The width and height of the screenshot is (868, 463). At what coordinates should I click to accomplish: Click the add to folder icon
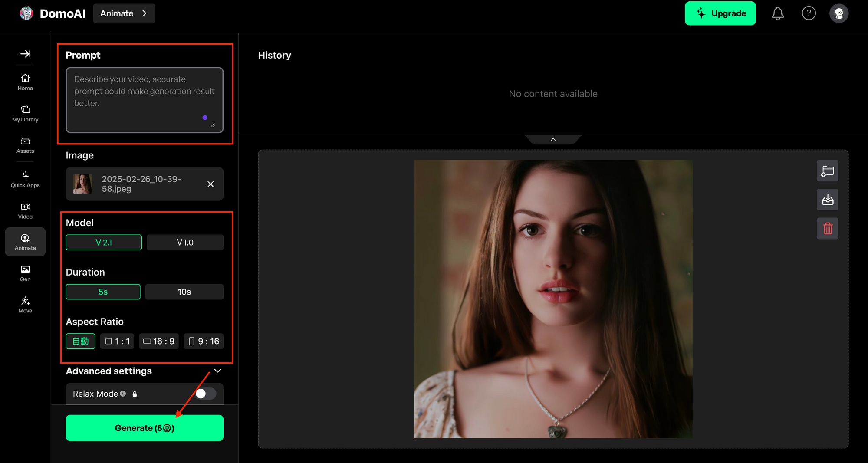827,171
